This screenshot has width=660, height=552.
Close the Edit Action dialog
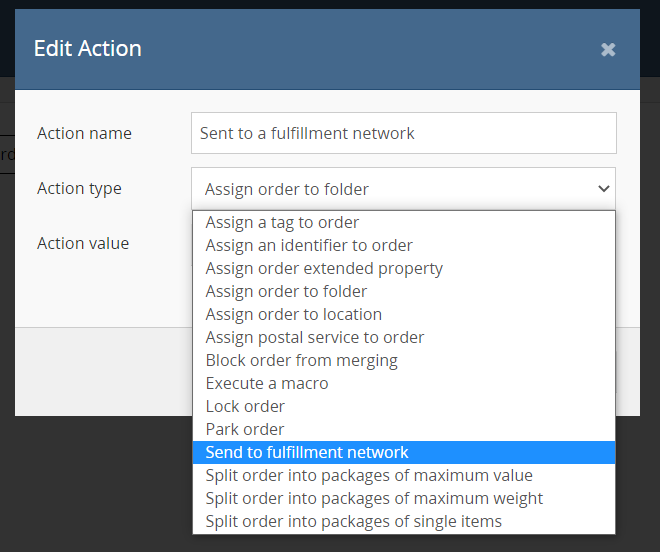click(x=608, y=49)
